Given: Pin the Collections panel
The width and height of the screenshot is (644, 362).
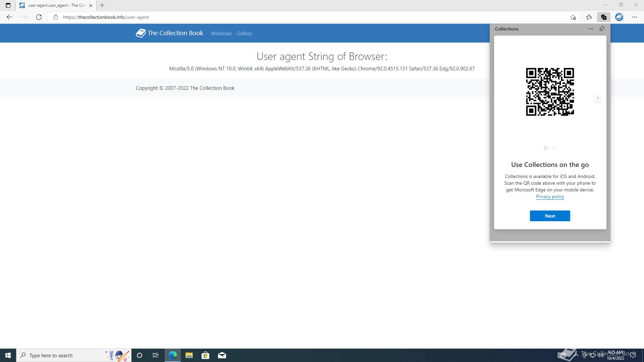Looking at the screenshot, I should tap(602, 29).
